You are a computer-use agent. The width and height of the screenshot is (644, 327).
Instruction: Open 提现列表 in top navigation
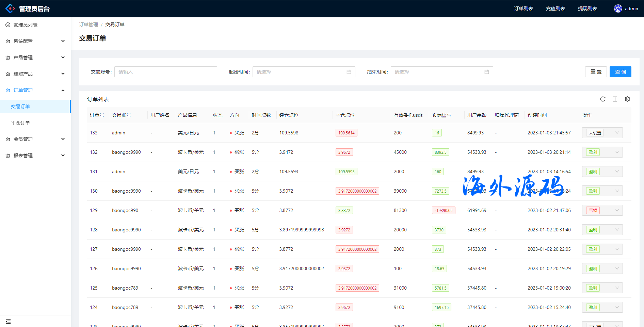click(587, 9)
